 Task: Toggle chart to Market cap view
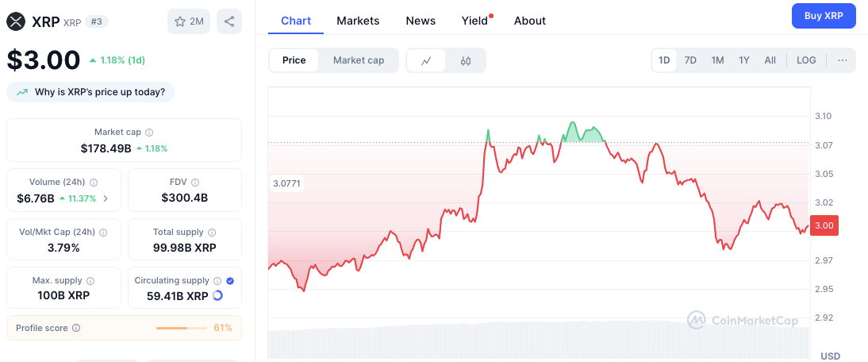tap(359, 60)
